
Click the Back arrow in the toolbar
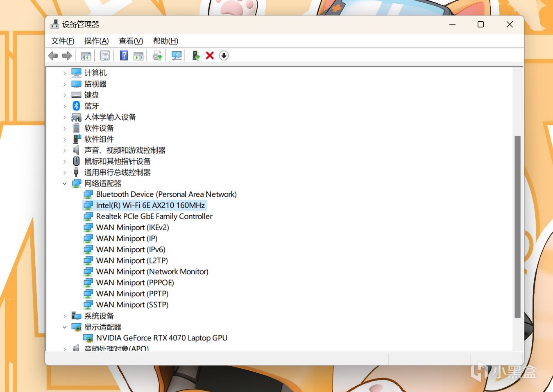click(53, 56)
